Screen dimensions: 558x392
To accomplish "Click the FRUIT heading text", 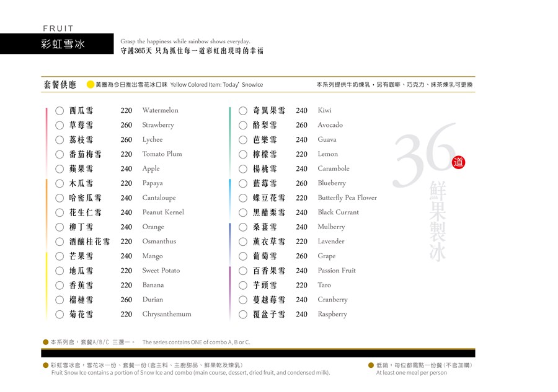I will [58, 28].
